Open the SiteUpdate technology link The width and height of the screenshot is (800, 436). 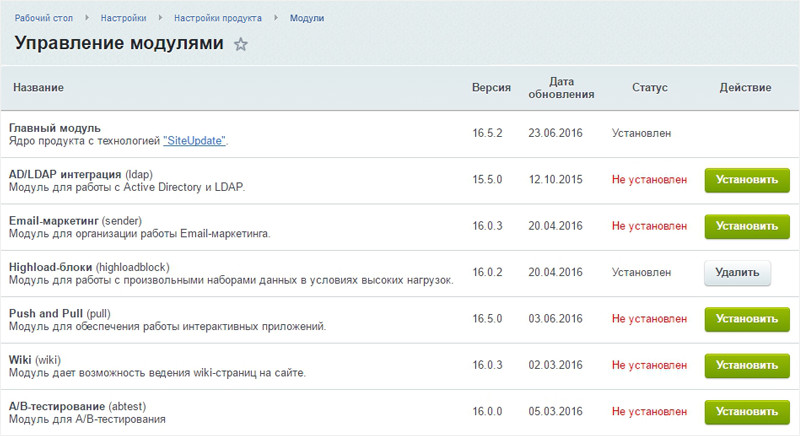[194, 141]
